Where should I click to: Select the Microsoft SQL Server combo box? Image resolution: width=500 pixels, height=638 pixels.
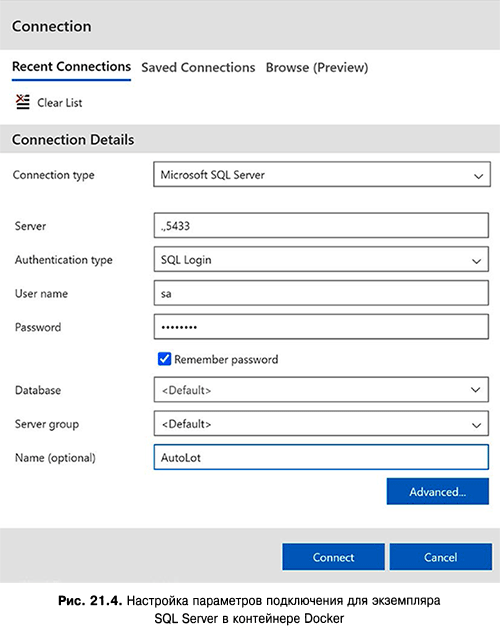[322, 175]
